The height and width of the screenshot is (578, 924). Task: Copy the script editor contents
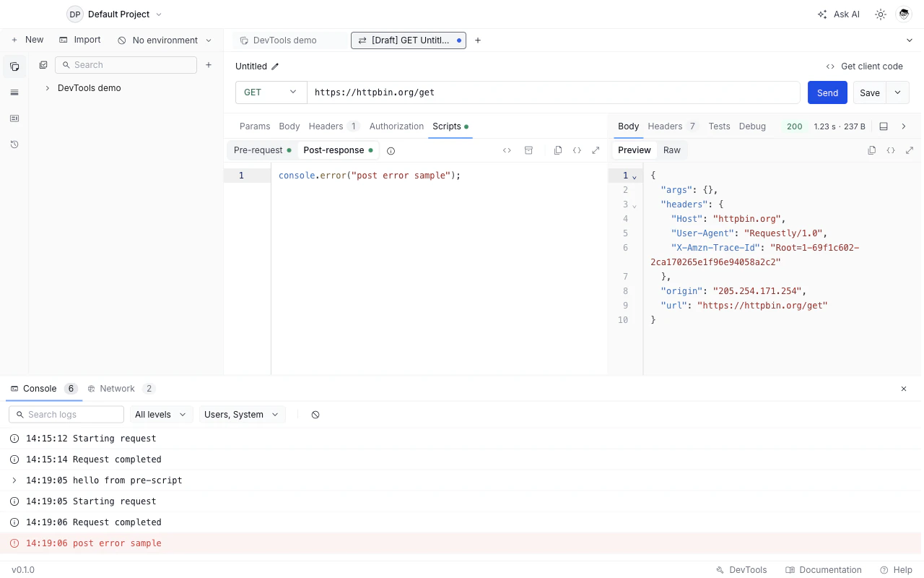point(558,150)
